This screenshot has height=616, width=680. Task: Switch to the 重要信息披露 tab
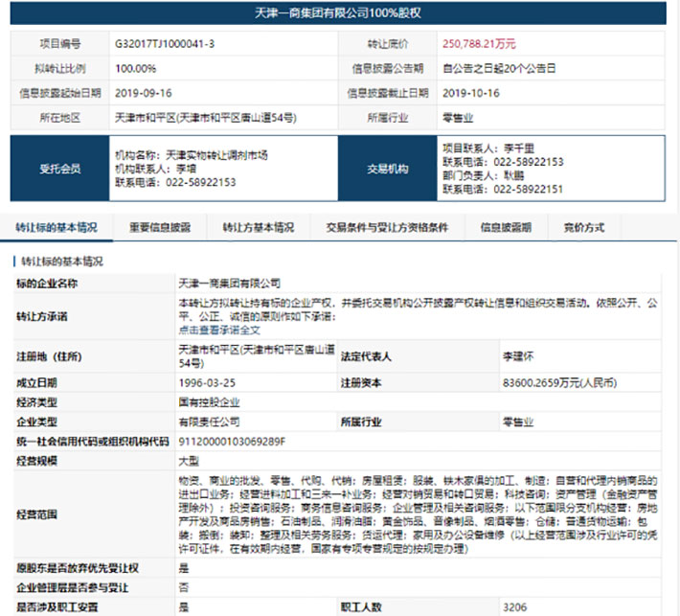coord(160,227)
